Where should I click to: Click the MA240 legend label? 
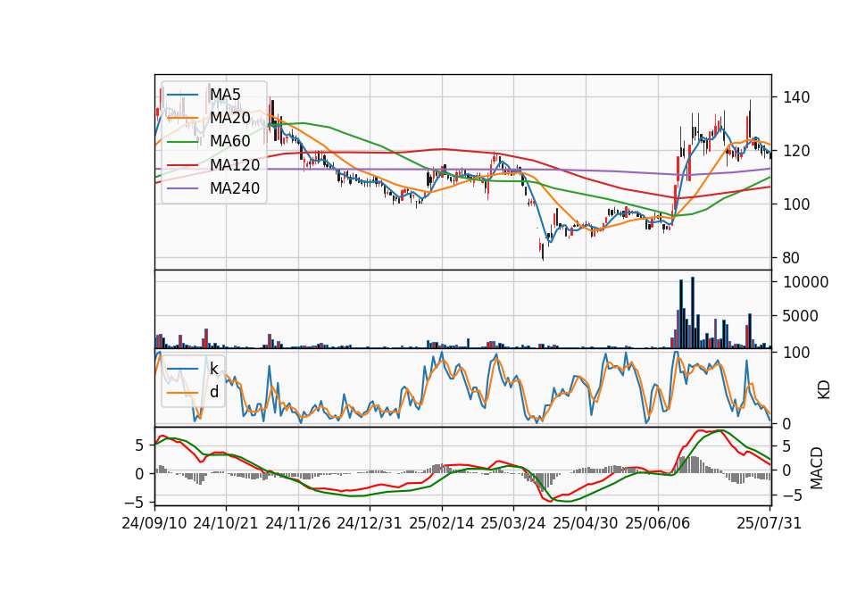tap(235, 188)
